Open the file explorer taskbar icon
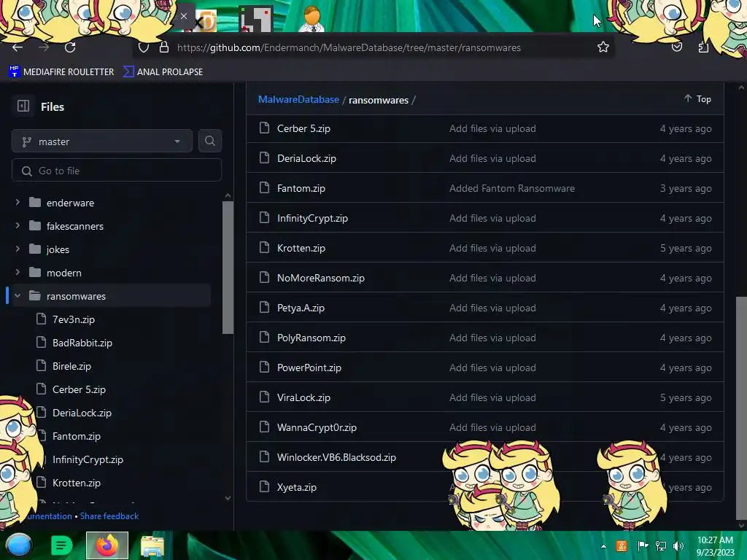Image resolution: width=747 pixels, height=560 pixels. coord(152,546)
